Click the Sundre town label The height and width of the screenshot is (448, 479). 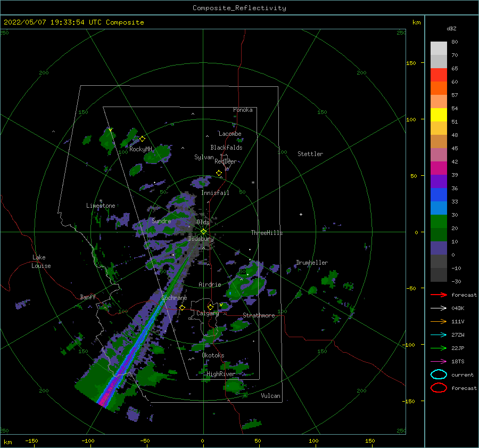coord(161,221)
